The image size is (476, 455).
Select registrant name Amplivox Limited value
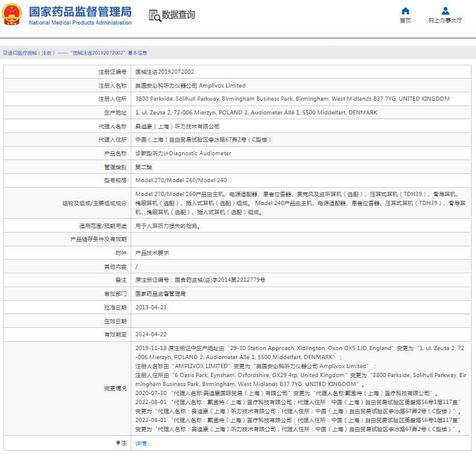point(190,86)
